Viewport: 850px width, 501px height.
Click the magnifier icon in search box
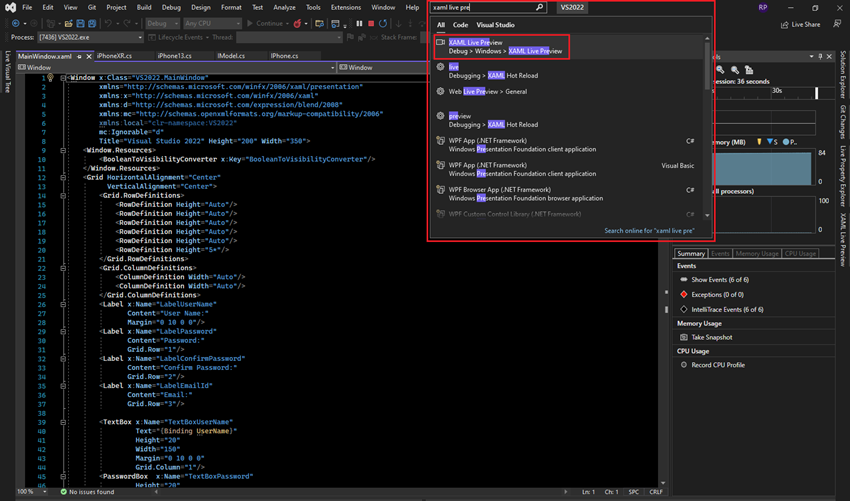pyautogui.click(x=539, y=8)
